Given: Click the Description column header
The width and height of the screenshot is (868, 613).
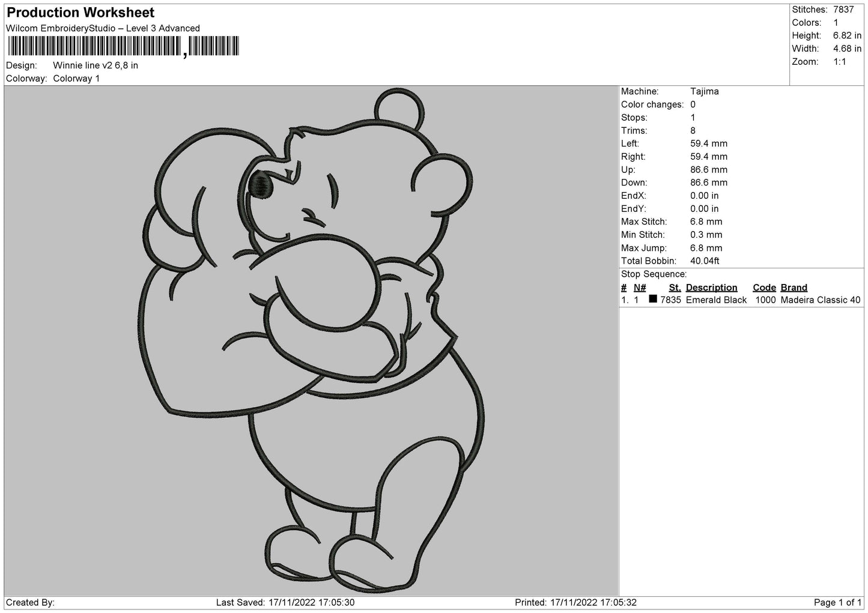Looking at the screenshot, I should [711, 288].
